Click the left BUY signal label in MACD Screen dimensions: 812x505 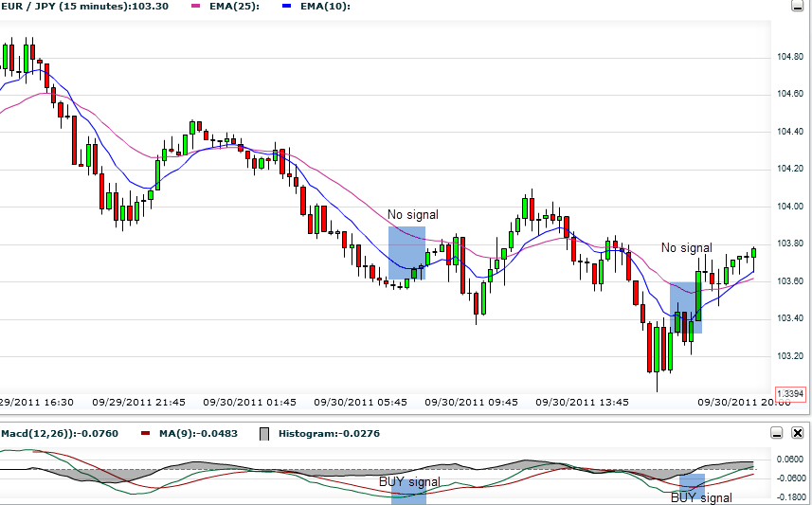click(x=409, y=481)
